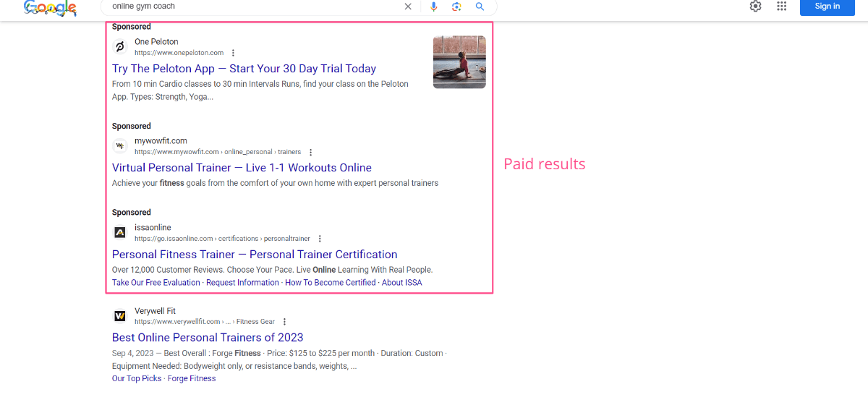Open 'Try The Peloton App' ad title
Viewport: 868px width, 400px height.
point(244,69)
